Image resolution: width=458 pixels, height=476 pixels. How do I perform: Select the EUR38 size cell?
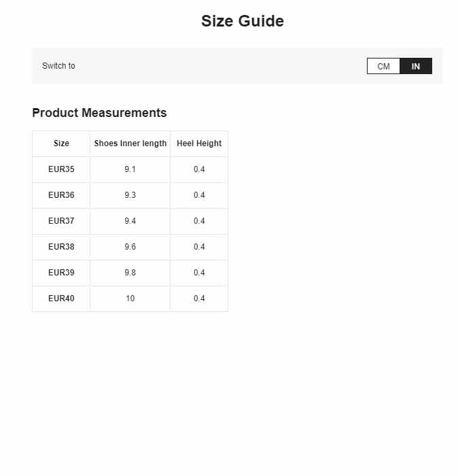tap(61, 246)
